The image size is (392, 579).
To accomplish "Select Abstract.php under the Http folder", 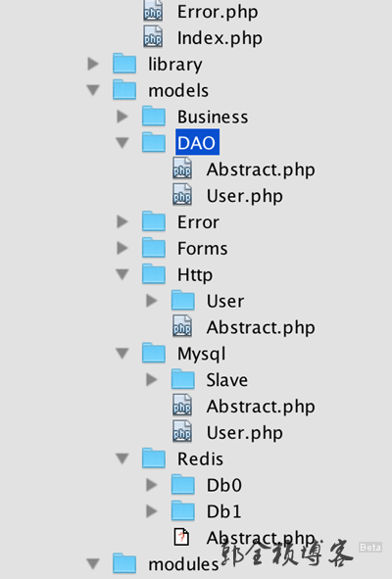I will pos(261,327).
